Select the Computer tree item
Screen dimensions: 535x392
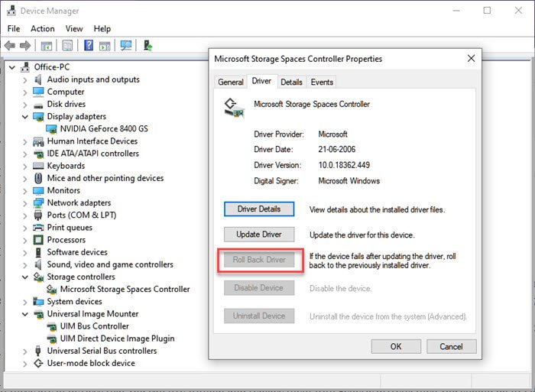(x=66, y=92)
